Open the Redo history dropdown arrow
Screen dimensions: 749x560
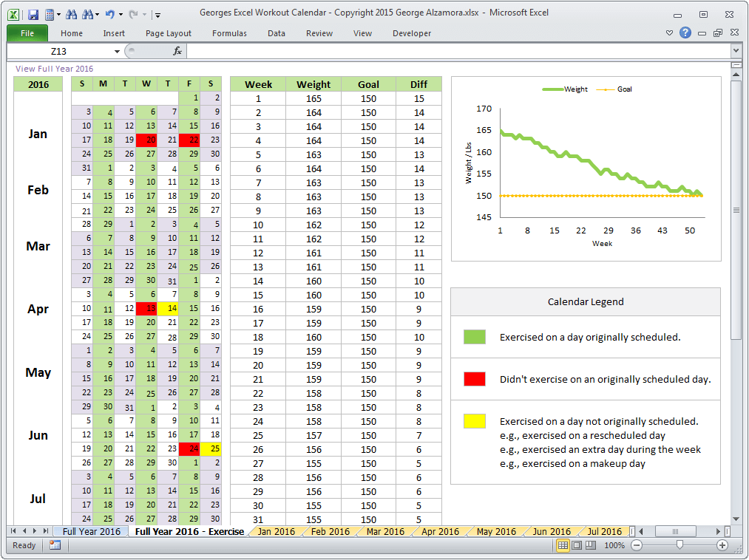click(144, 15)
